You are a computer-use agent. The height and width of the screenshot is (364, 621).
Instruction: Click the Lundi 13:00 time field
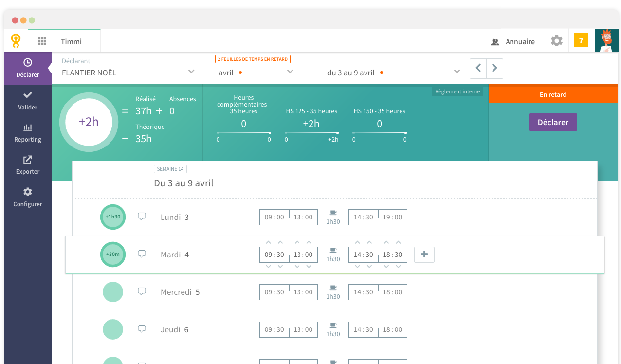pos(303,218)
